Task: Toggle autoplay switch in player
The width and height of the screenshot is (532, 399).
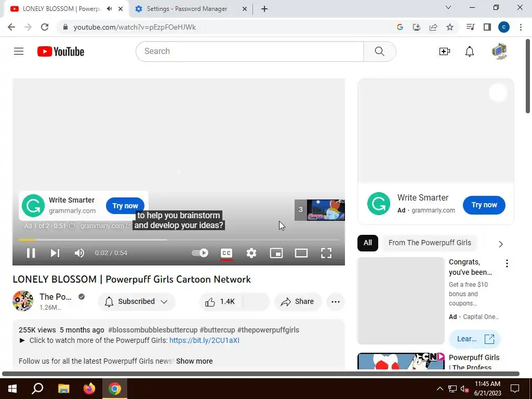Action: coord(200,253)
